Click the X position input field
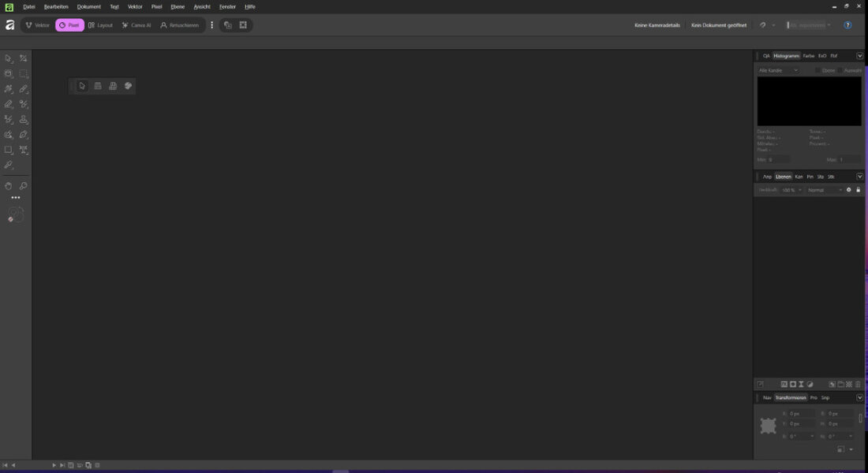 click(x=801, y=413)
